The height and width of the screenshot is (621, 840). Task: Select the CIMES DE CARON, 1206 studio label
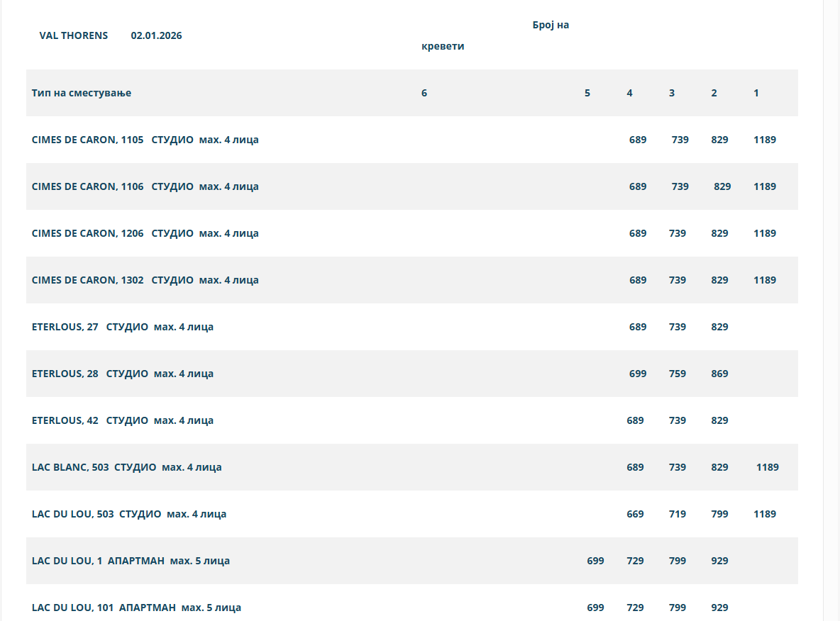point(145,233)
